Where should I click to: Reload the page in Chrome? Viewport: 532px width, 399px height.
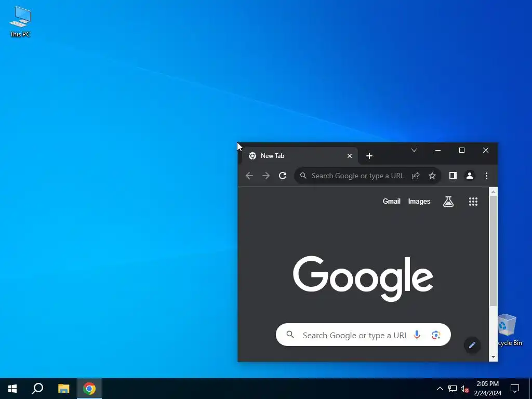(x=283, y=176)
